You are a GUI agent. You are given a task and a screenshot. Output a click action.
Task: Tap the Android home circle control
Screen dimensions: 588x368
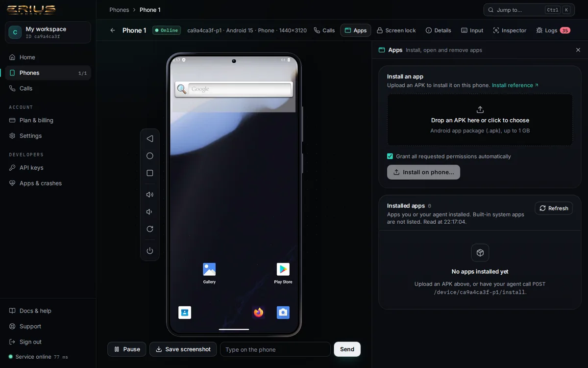150,156
